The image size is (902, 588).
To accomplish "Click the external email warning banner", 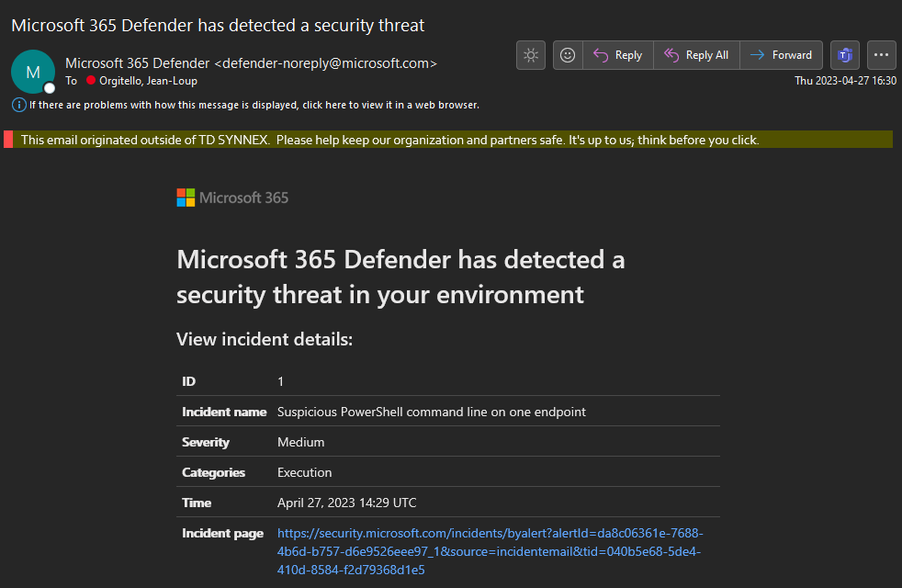I will point(448,140).
